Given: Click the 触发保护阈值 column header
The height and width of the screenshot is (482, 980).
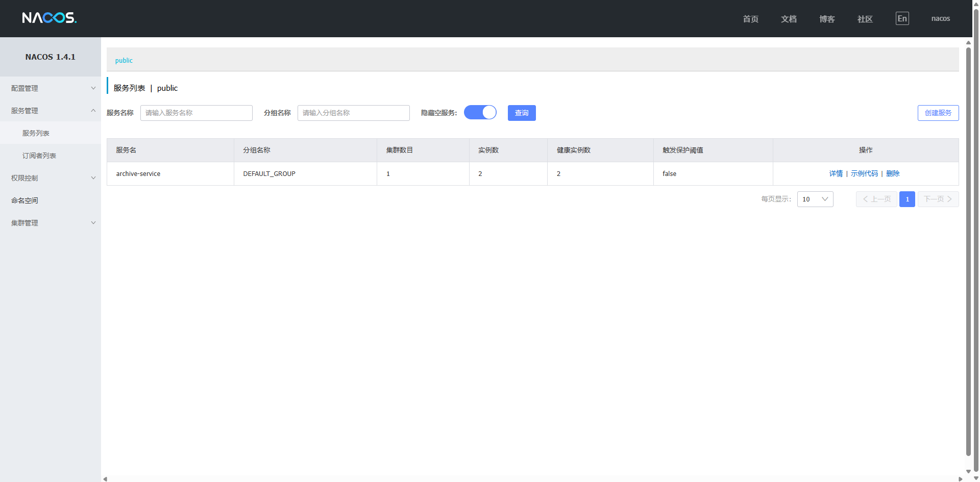Looking at the screenshot, I should [x=714, y=150].
